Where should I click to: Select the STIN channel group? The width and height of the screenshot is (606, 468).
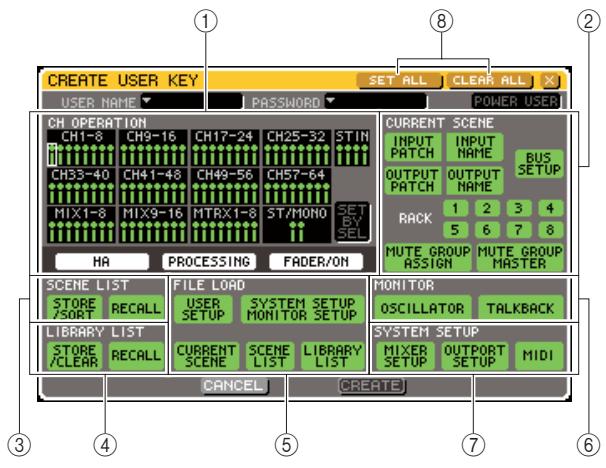click(352, 148)
